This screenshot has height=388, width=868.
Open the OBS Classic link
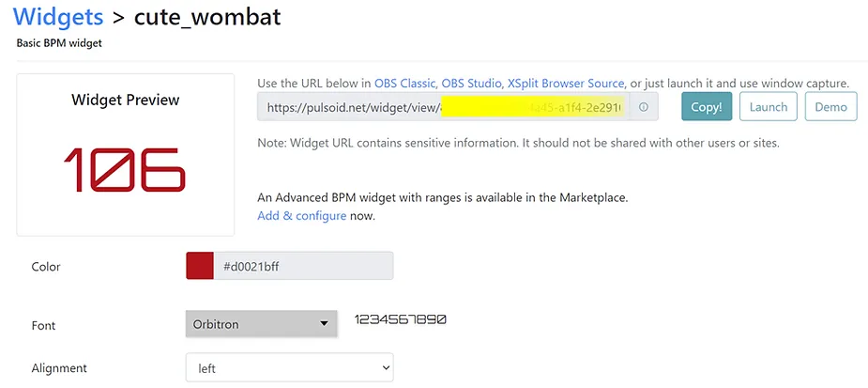[x=404, y=84]
